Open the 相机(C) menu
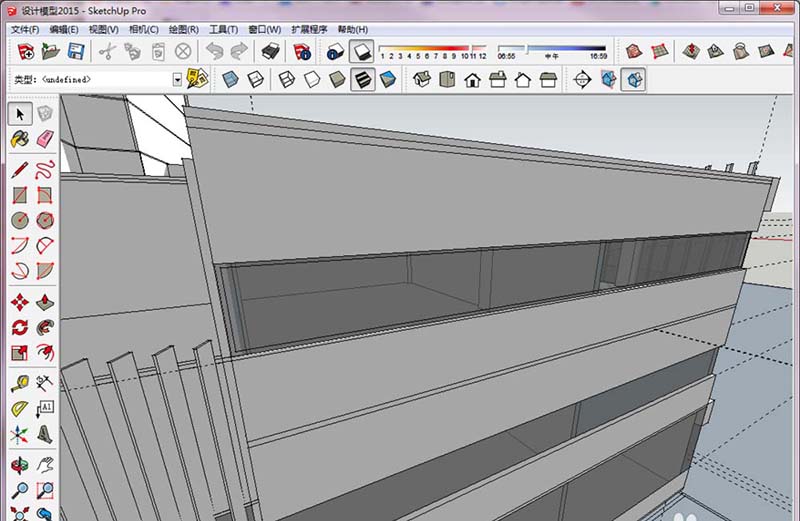 point(143,30)
